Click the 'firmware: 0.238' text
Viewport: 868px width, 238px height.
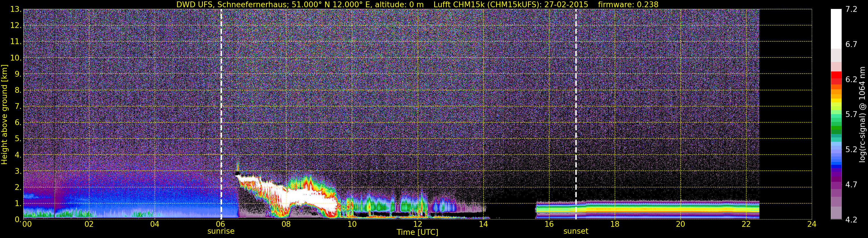628,4
